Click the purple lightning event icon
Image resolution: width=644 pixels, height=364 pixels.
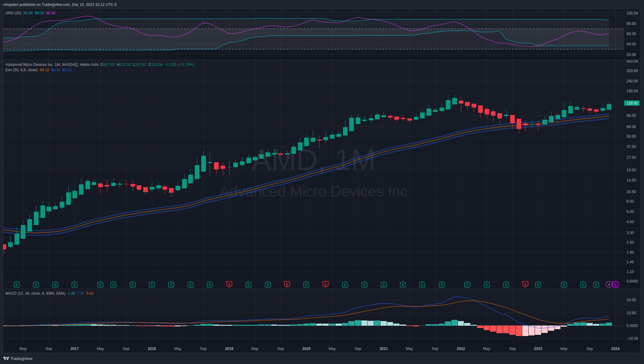point(609,284)
